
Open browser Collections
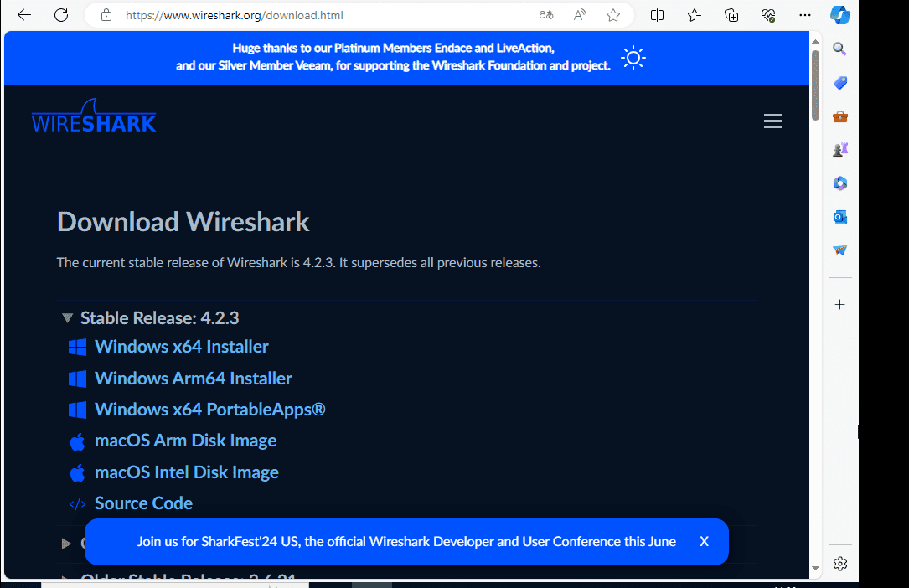[x=731, y=15]
